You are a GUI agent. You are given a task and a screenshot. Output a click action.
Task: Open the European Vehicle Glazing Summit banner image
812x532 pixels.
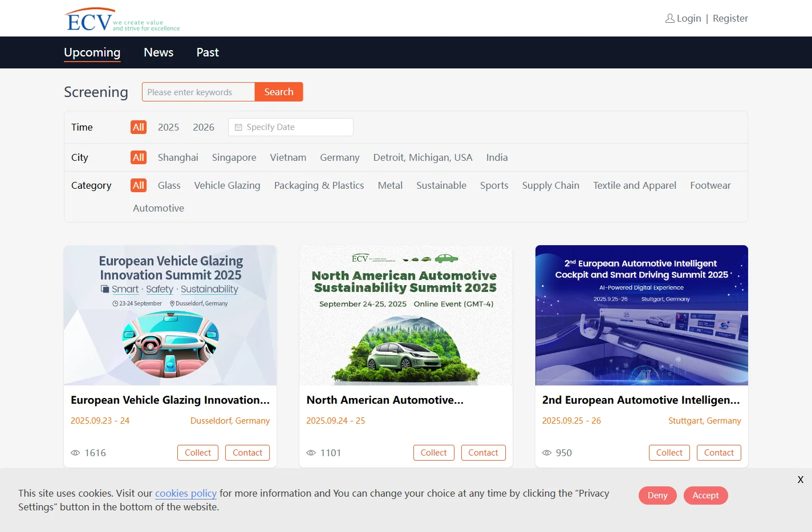(x=170, y=315)
